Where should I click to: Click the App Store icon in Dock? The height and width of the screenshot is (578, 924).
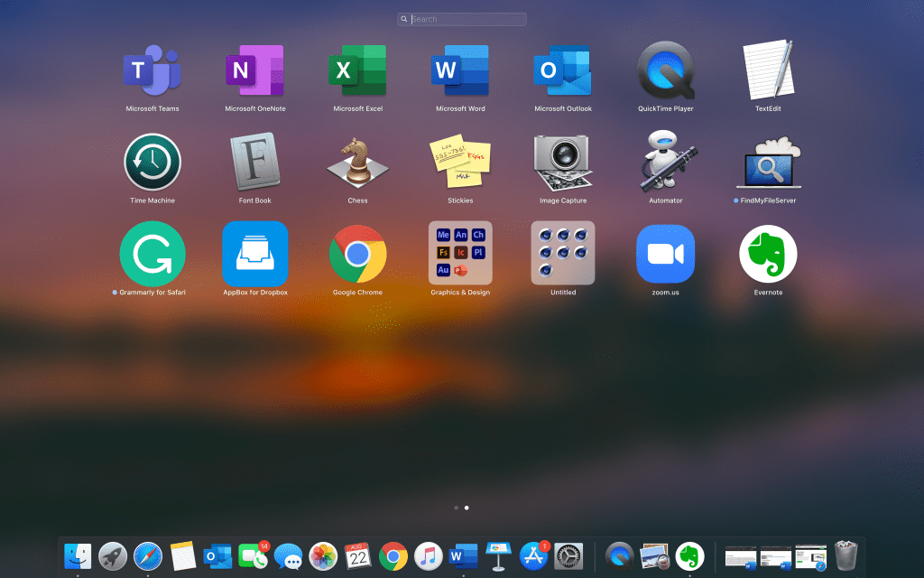pyautogui.click(x=534, y=556)
